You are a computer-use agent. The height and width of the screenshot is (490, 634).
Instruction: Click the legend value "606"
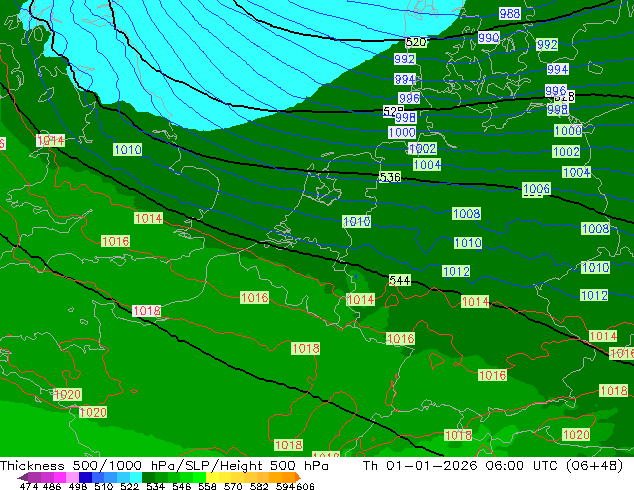(305, 486)
